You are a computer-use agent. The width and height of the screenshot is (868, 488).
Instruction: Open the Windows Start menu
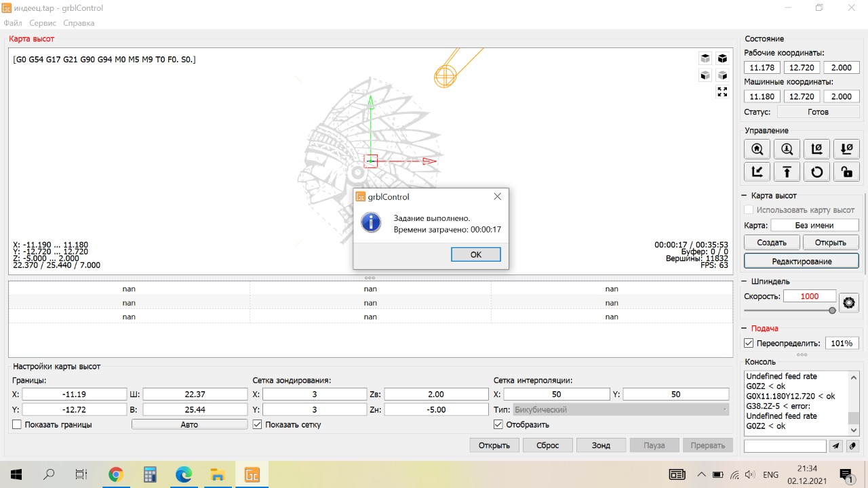(x=16, y=474)
